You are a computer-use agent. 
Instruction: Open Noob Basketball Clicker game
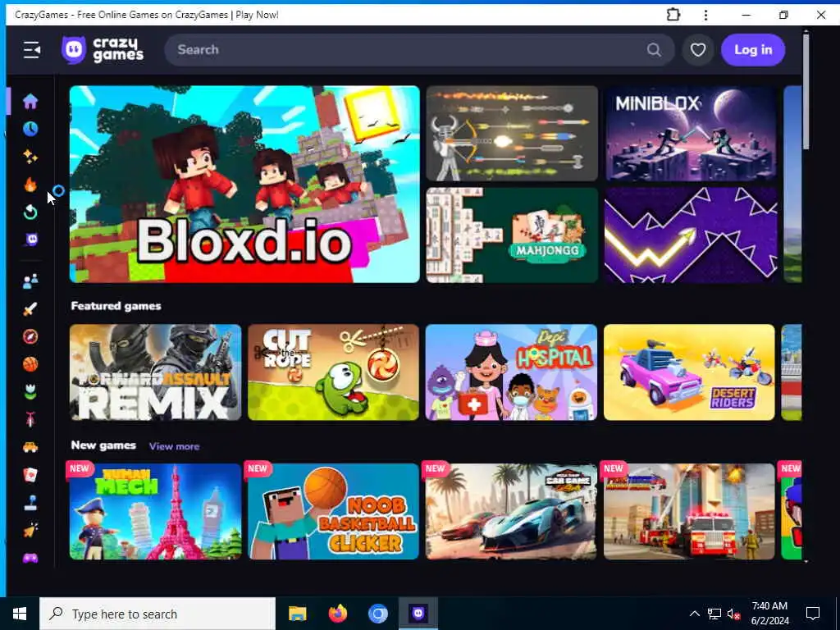pyautogui.click(x=333, y=511)
